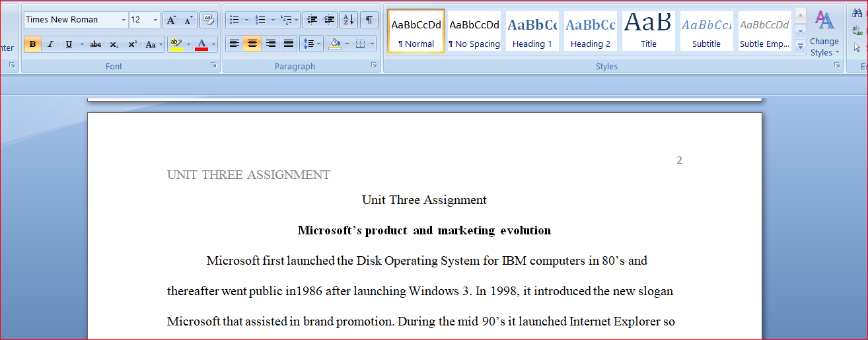Viewport: 868px width, 340px height.
Task: Apply paragraph shading fill color
Action: (335, 44)
